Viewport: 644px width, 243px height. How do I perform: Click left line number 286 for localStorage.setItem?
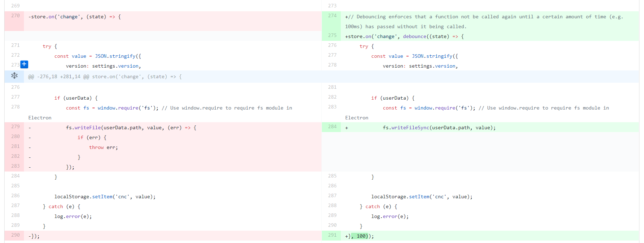click(x=15, y=196)
